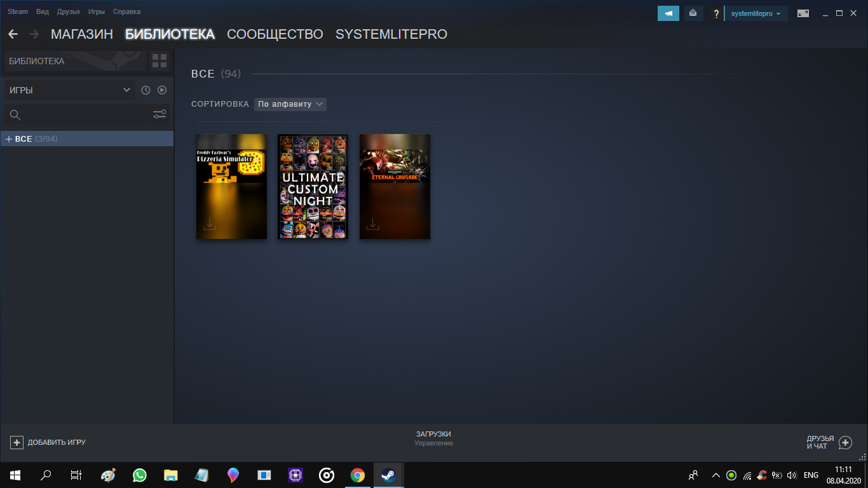
Task: Open Paint 3D from taskbar
Action: tap(233, 475)
